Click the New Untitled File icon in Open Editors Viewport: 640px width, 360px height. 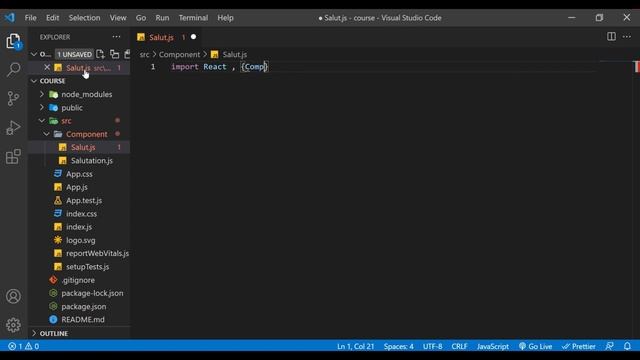(100, 54)
